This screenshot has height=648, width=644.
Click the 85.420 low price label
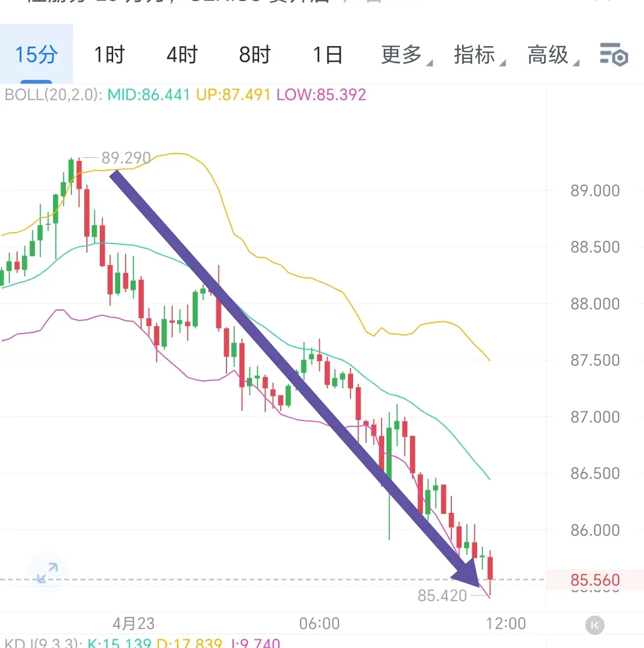click(442, 595)
